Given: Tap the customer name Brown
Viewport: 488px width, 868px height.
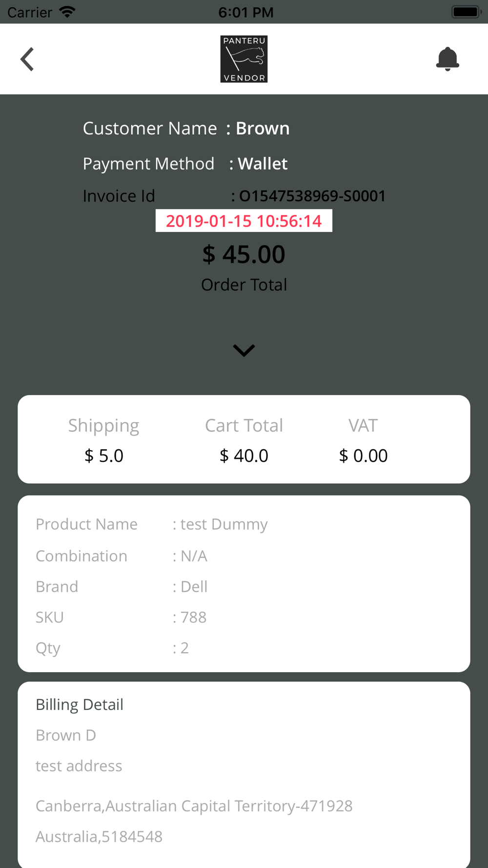Looking at the screenshot, I should click(x=263, y=128).
